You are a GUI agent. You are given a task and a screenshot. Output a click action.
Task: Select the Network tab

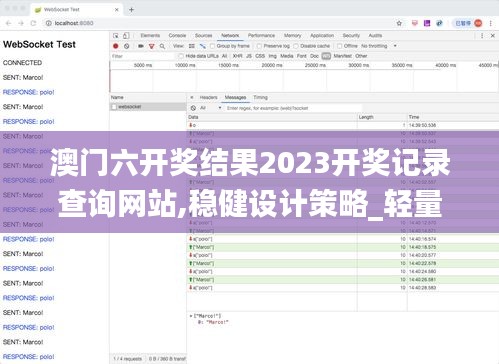(x=230, y=35)
